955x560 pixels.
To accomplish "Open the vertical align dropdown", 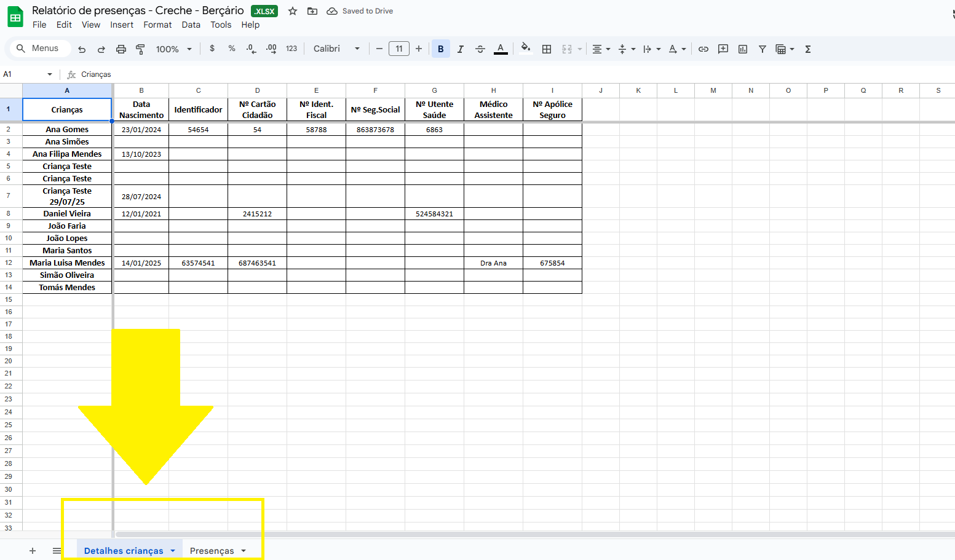I will [x=627, y=49].
